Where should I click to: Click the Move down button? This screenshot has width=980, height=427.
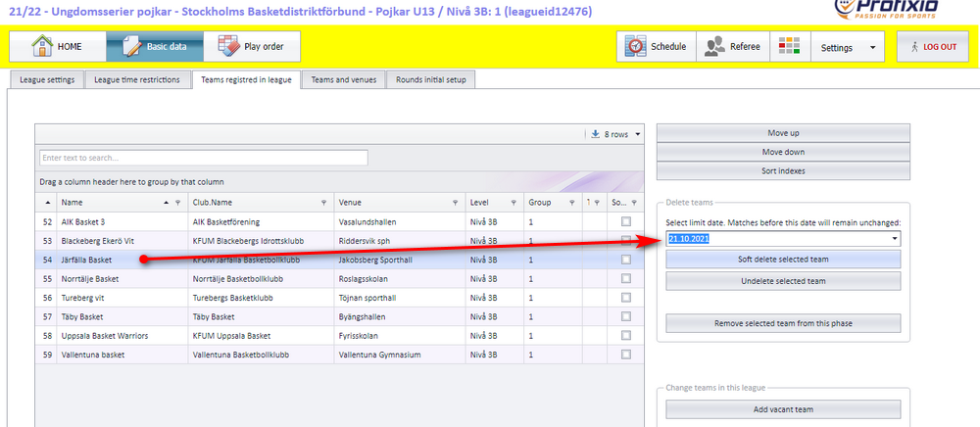[x=783, y=152]
